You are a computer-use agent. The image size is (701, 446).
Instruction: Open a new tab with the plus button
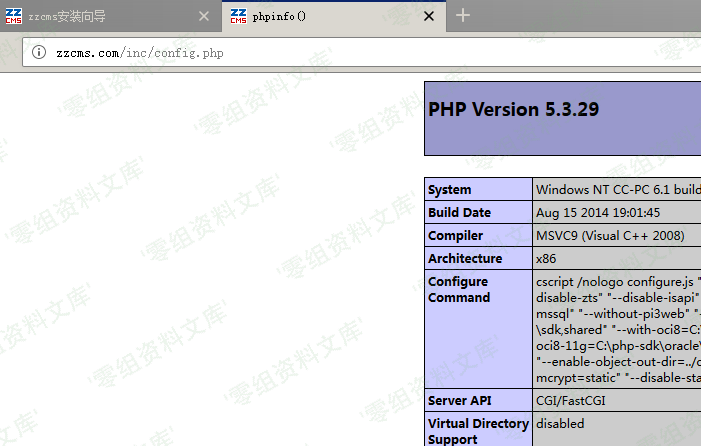[463, 16]
